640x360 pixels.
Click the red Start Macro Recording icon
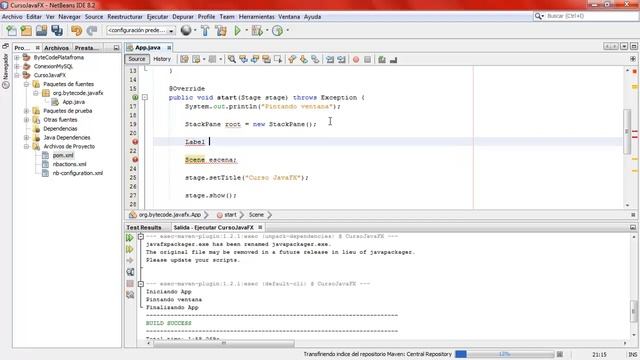point(356,60)
